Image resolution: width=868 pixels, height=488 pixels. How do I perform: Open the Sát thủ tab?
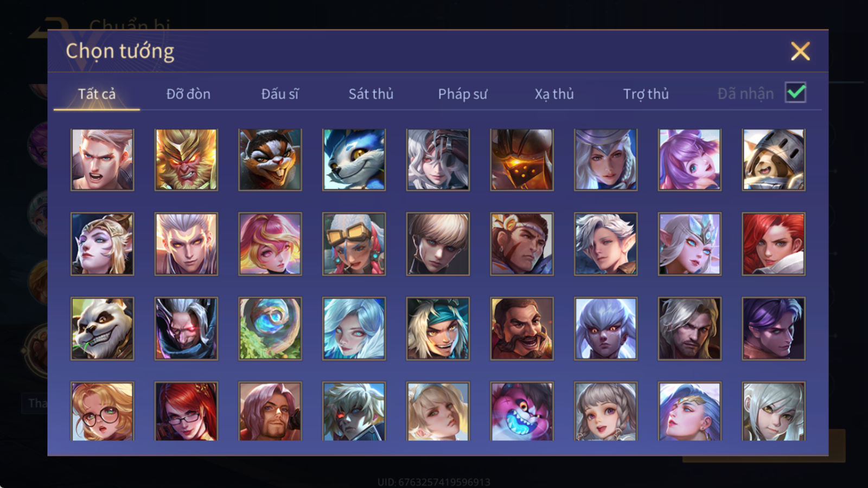(x=371, y=94)
